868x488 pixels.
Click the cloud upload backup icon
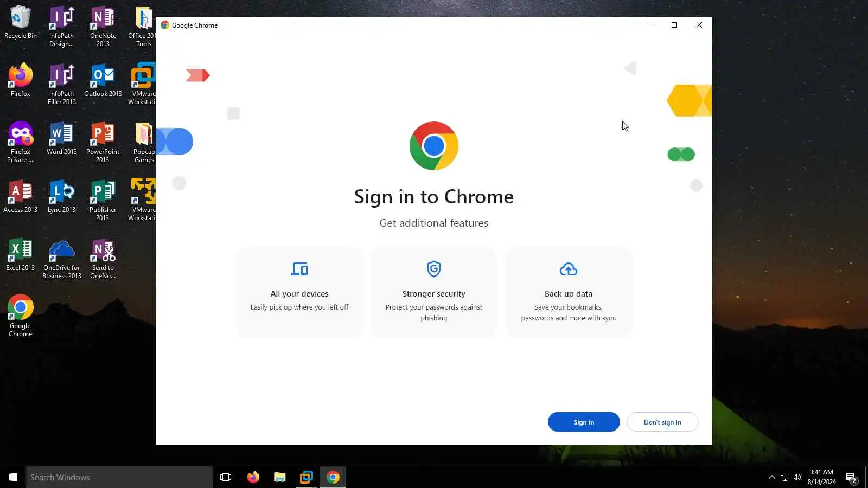click(569, 269)
